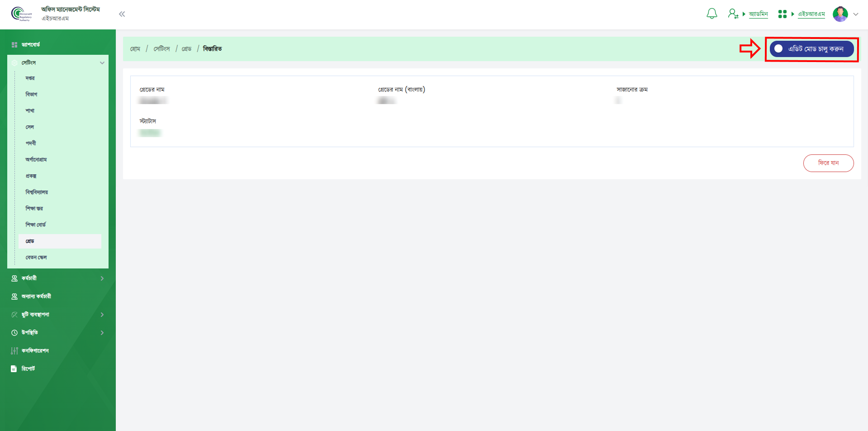Collapse the সেটিংস menu chevron
This screenshot has height=431, width=868.
pyautogui.click(x=102, y=63)
